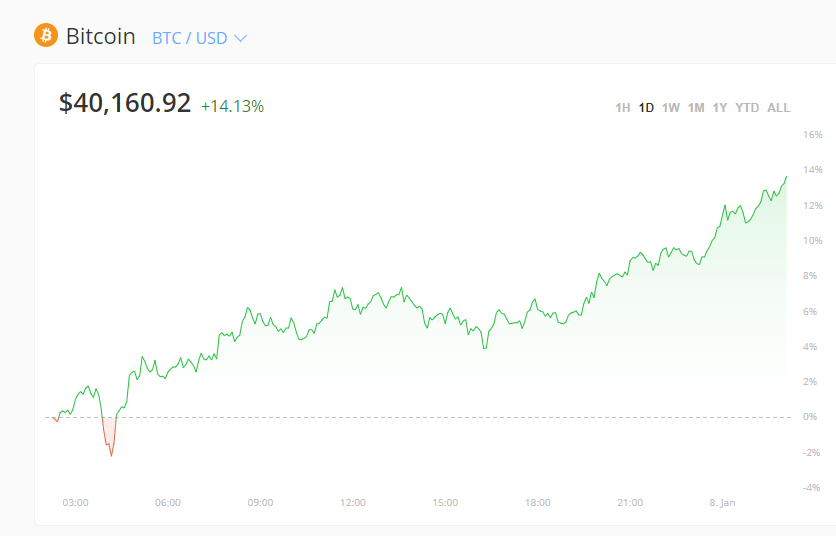Screen dimensions: 836x536
Task: Click the 12:00 time axis label
Action: click(x=353, y=502)
